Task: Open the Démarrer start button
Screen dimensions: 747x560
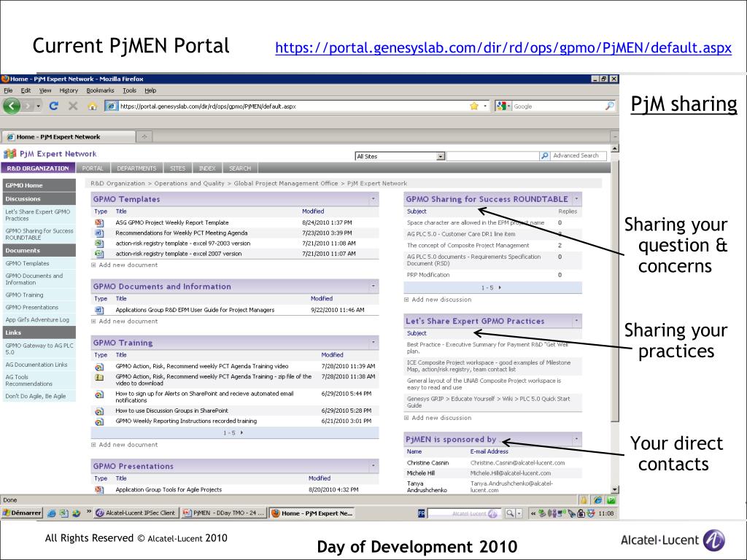Action: (x=22, y=513)
